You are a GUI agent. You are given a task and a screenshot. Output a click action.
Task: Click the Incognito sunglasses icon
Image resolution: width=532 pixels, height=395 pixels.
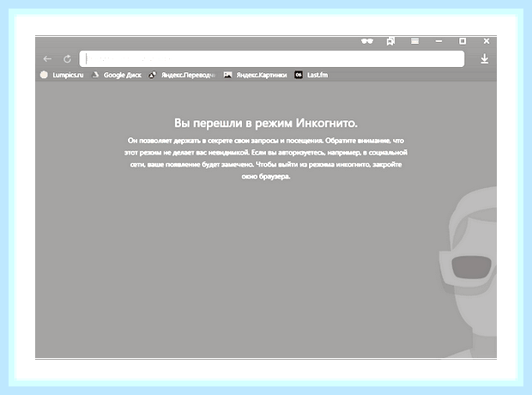pos(367,41)
